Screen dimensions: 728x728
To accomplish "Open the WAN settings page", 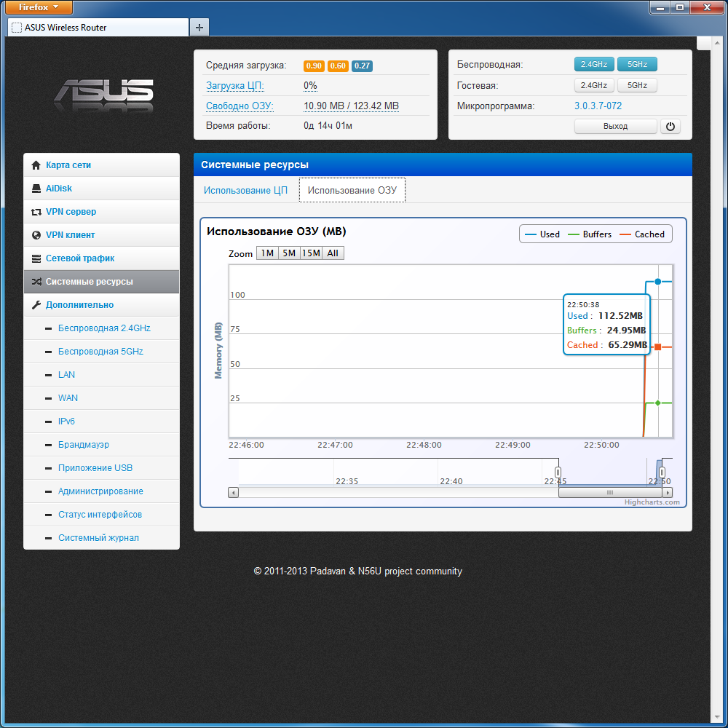I will click(x=101, y=398).
